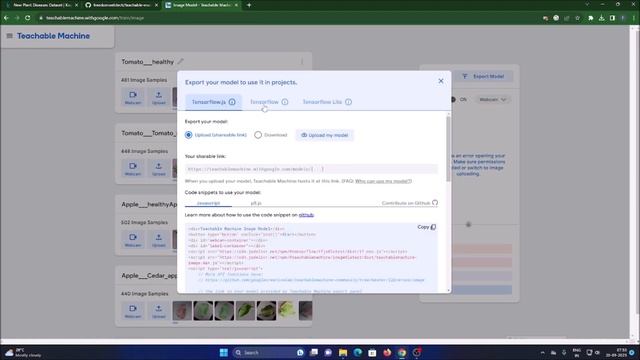Show hidden system tray icons

(542, 353)
